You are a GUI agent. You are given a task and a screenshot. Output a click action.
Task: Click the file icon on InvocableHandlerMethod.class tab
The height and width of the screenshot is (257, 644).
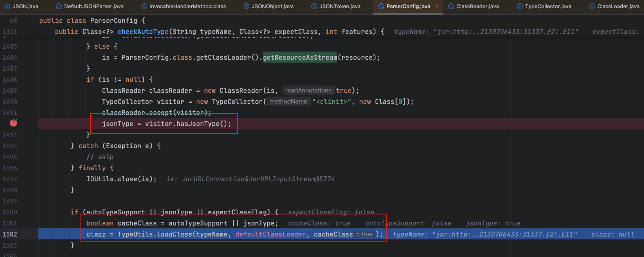[x=144, y=6]
